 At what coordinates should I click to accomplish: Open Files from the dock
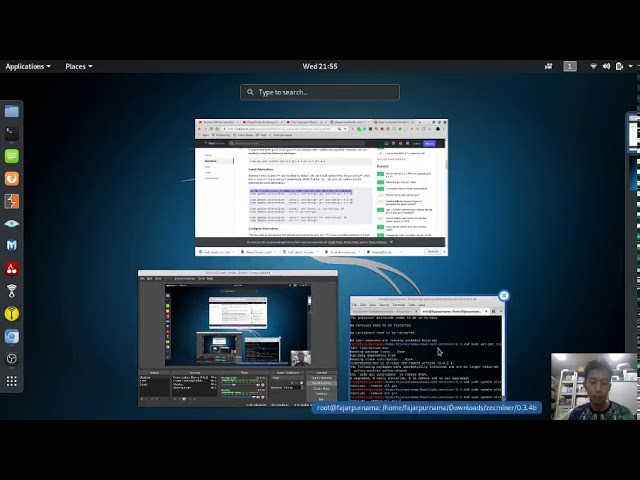point(11,111)
